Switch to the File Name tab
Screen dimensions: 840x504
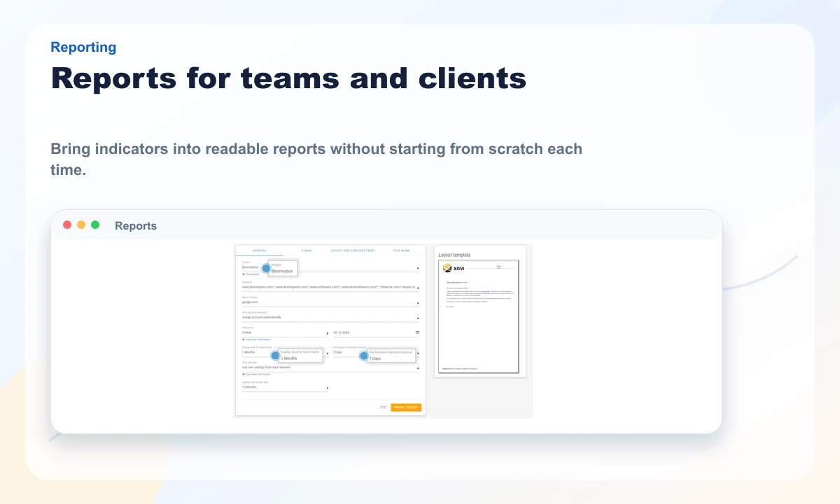point(401,250)
